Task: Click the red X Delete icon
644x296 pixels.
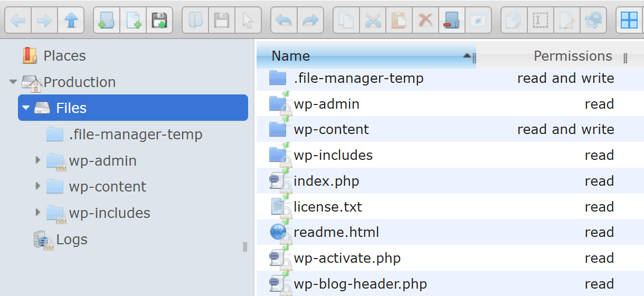Action: [x=425, y=21]
